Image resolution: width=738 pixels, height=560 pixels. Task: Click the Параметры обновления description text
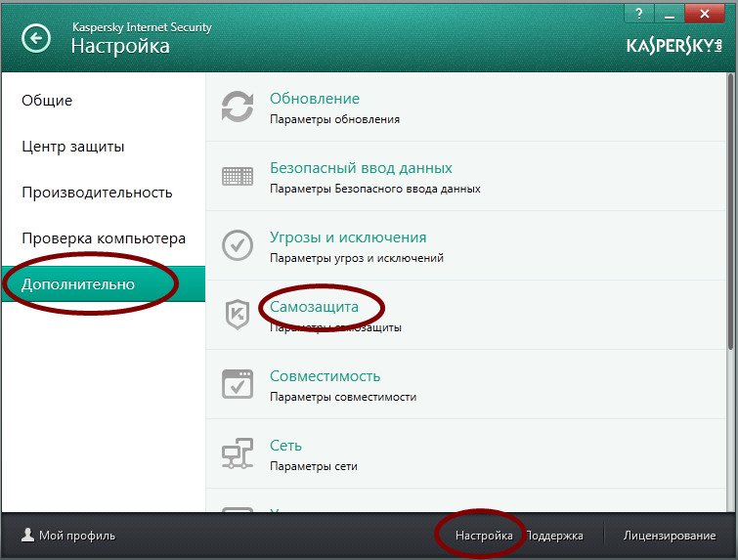pyautogui.click(x=334, y=119)
